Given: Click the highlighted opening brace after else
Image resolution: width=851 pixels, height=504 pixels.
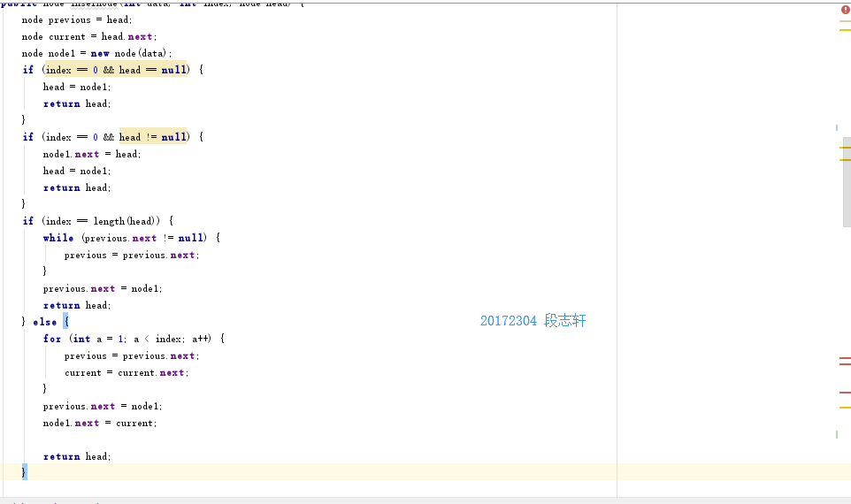Looking at the screenshot, I should (x=65, y=322).
